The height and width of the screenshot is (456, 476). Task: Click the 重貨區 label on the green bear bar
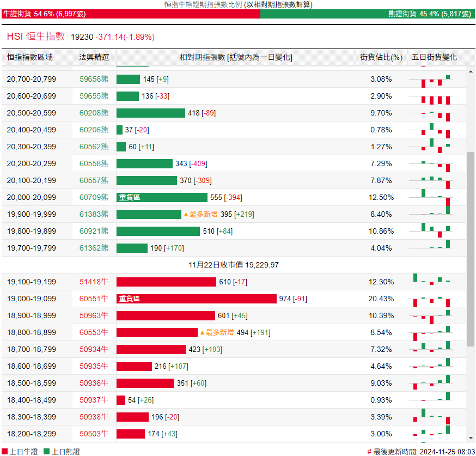click(x=130, y=197)
